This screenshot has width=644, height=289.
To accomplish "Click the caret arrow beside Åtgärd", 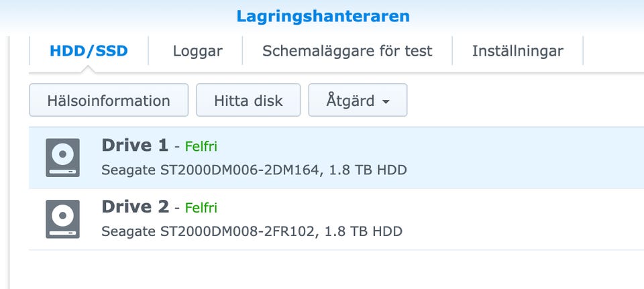I will pyautogui.click(x=386, y=102).
